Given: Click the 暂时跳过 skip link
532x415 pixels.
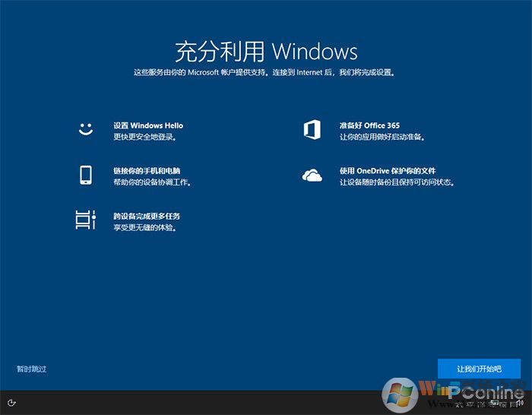Looking at the screenshot, I should point(32,369).
